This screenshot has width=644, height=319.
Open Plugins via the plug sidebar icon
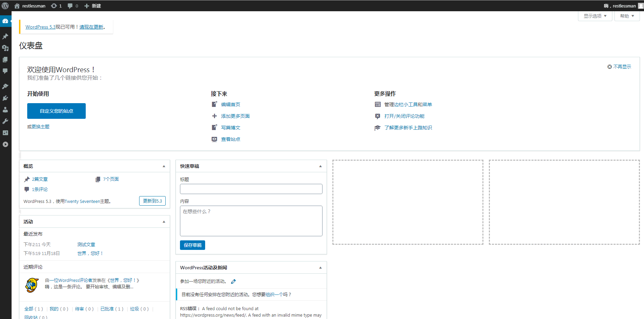coord(5,98)
